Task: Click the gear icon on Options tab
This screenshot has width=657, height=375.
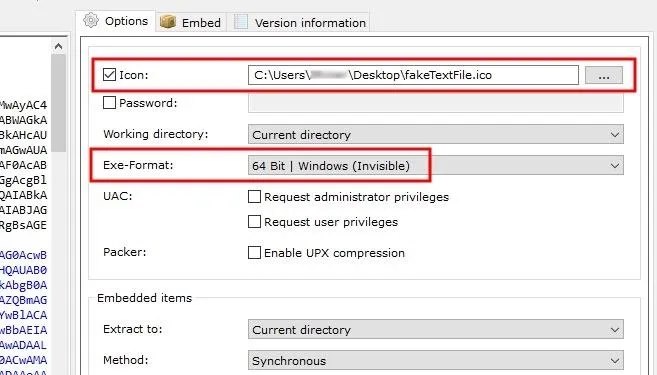Action: pyautogui.click(x=91, y=20)
